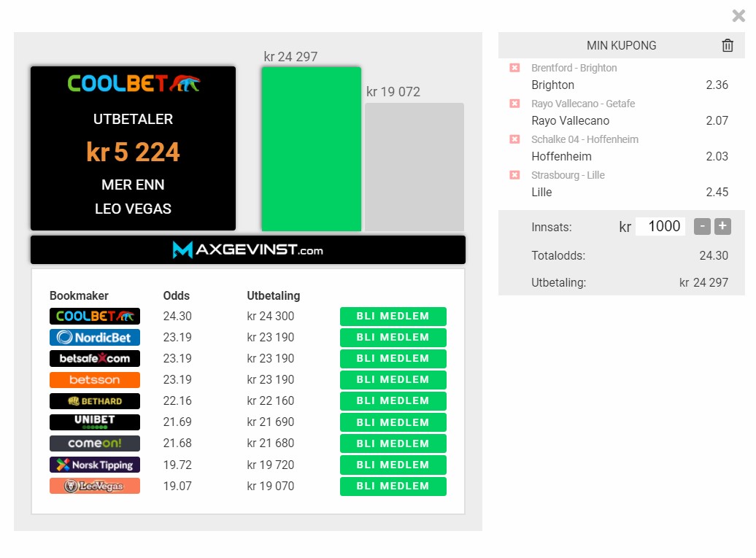Click the Odds column header
756x558 pixels.
tap(177, 295)
